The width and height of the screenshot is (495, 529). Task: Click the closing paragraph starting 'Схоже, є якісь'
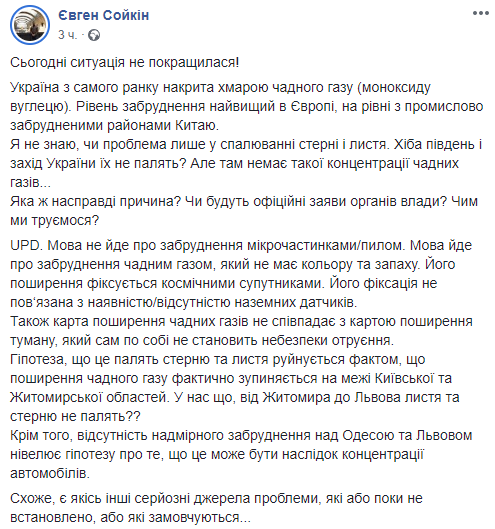(x=216, y=508)
